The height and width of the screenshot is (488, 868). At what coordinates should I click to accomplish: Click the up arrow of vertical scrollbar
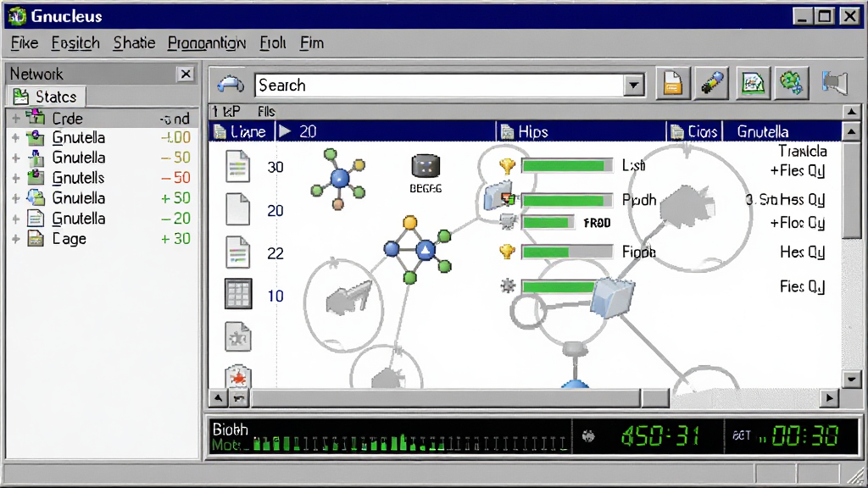[x=851, y=131]
